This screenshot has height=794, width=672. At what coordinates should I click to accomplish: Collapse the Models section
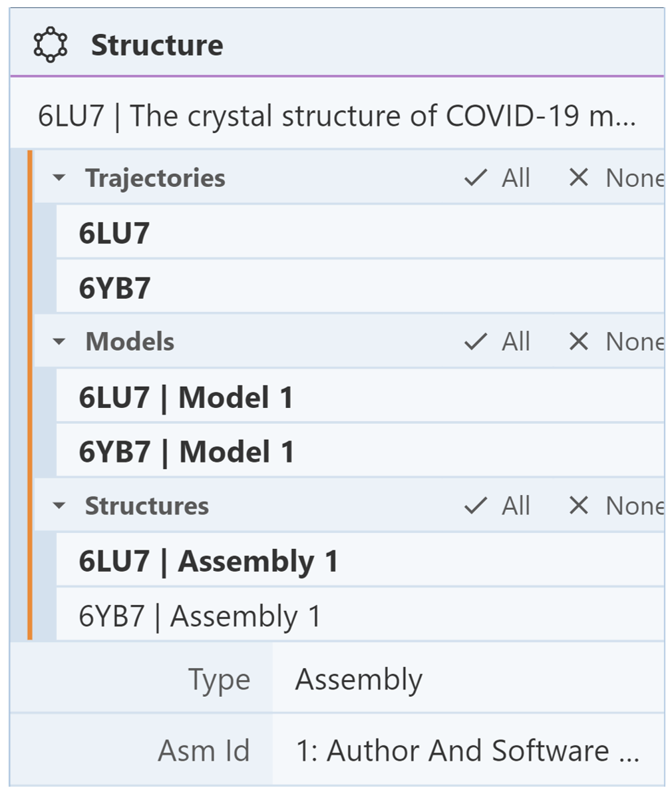[59, 342]
